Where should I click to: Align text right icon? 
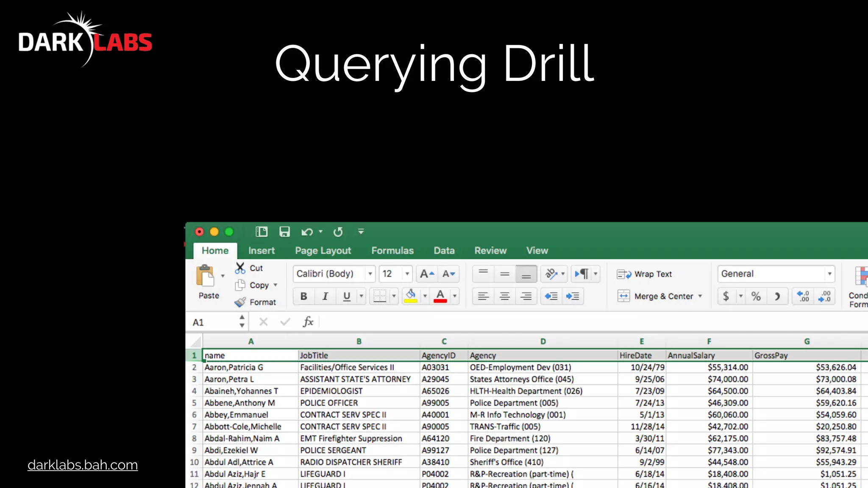pyautogui.click(x=526, y=296)
